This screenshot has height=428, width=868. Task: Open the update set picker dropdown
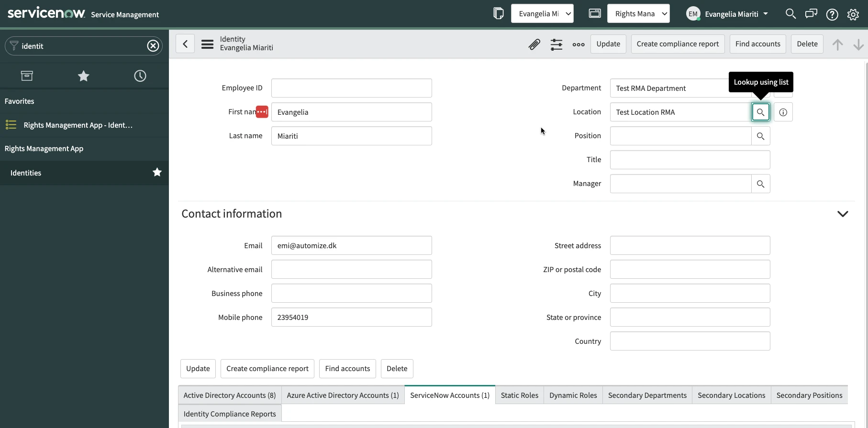click(542, 14)
